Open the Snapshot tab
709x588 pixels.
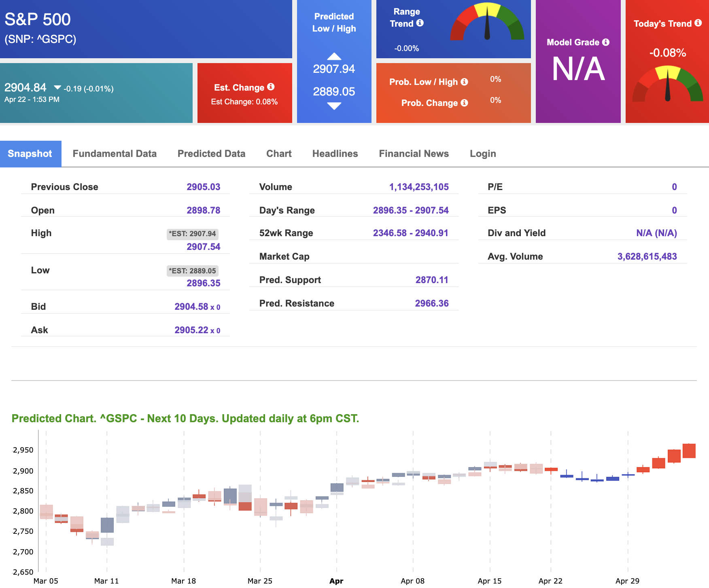point(30,154)
